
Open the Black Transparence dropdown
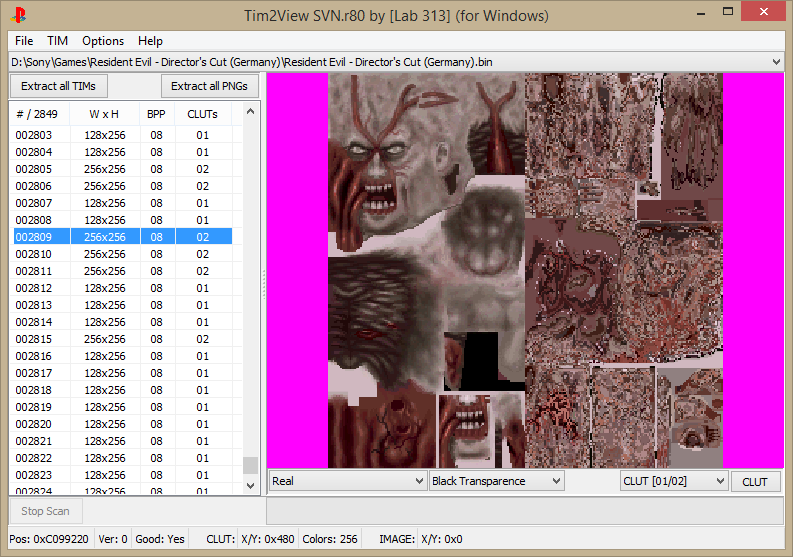coord(497,481)
